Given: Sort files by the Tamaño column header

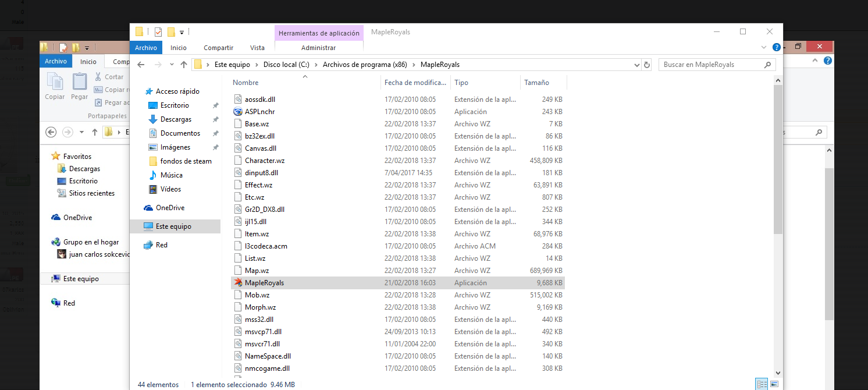Looking at the screenshot, I should coord(536,83).
